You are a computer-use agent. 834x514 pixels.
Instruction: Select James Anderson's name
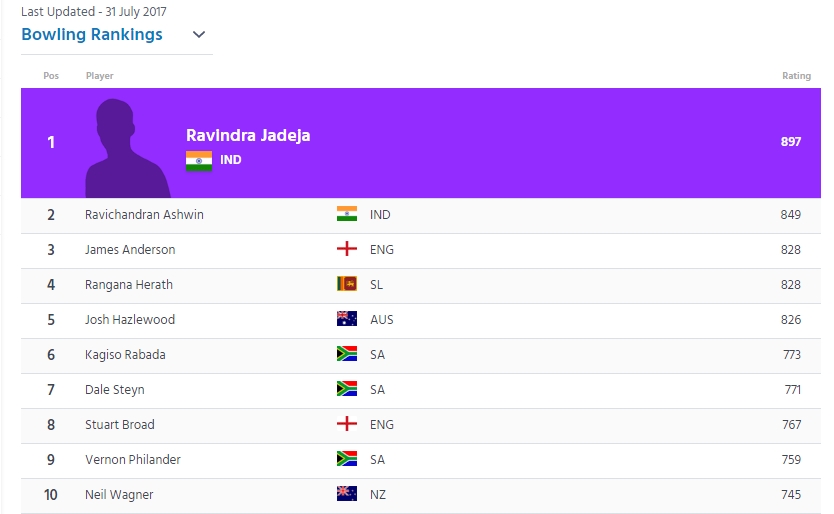click(x=130, y=250)
